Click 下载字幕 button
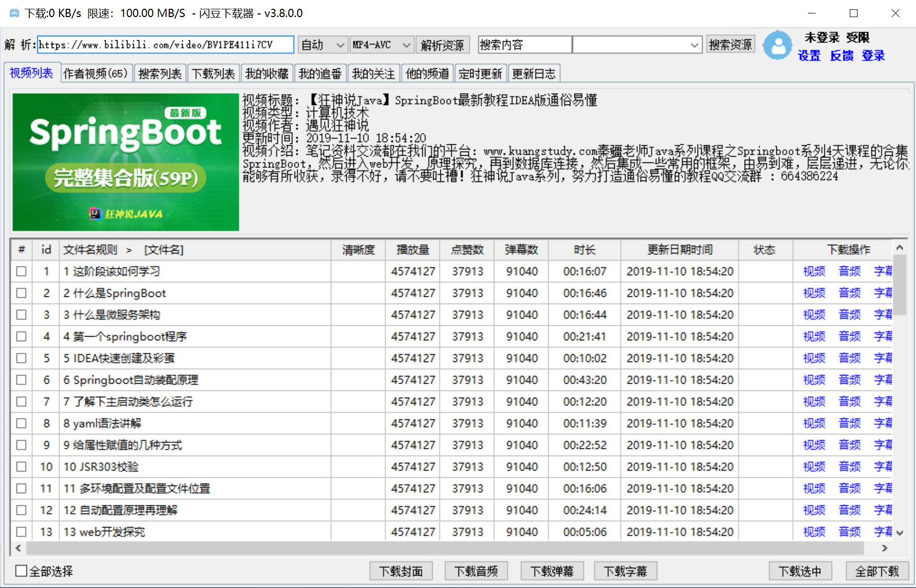This screenshot has height=588, width=916. tap(626, 571)
